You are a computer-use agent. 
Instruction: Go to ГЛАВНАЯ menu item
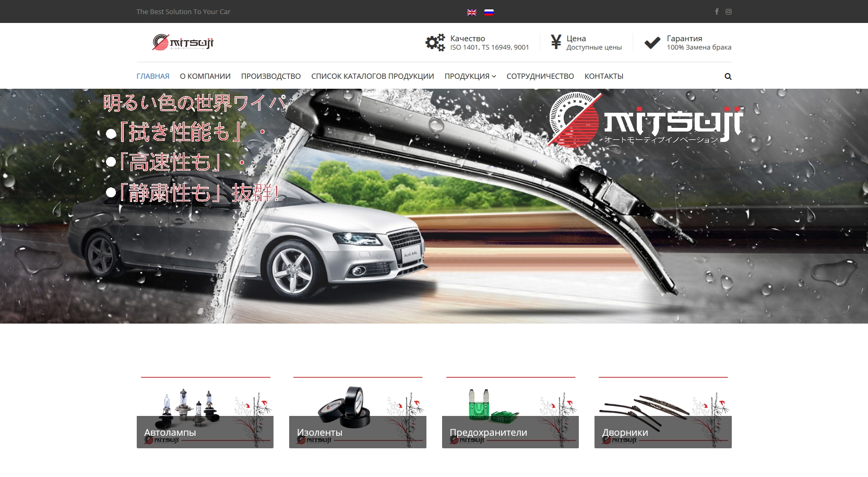coord(153,76)
